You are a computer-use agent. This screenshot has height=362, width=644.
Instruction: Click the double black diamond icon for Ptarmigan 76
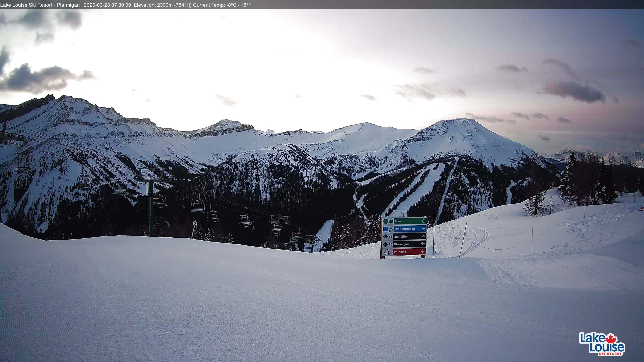385,245
